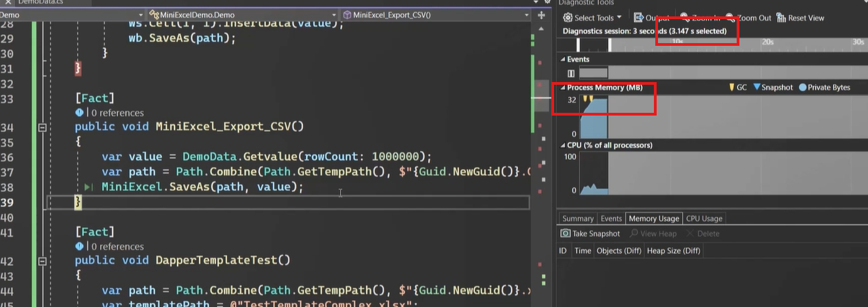Viewport: 868px width, 307px height.
Task: Click the View Heap button
Action: 653,234
